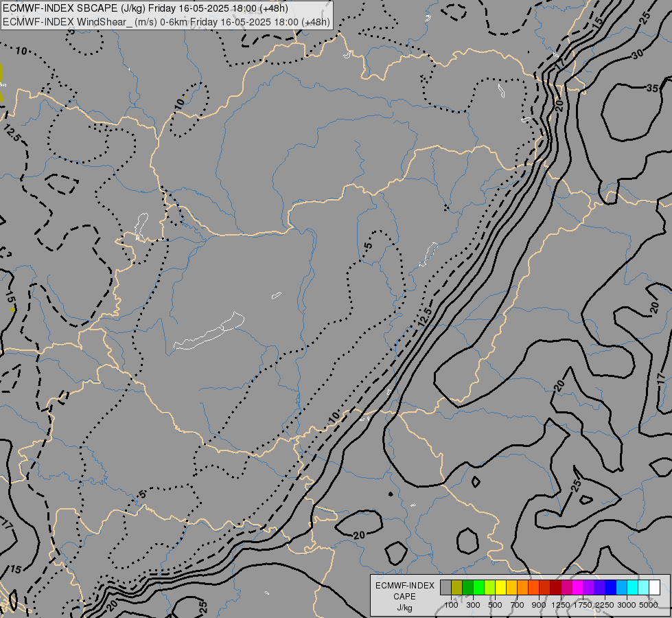Click the legend value '5000'
This screenshot has width=672, height=618.
(649, 605)
